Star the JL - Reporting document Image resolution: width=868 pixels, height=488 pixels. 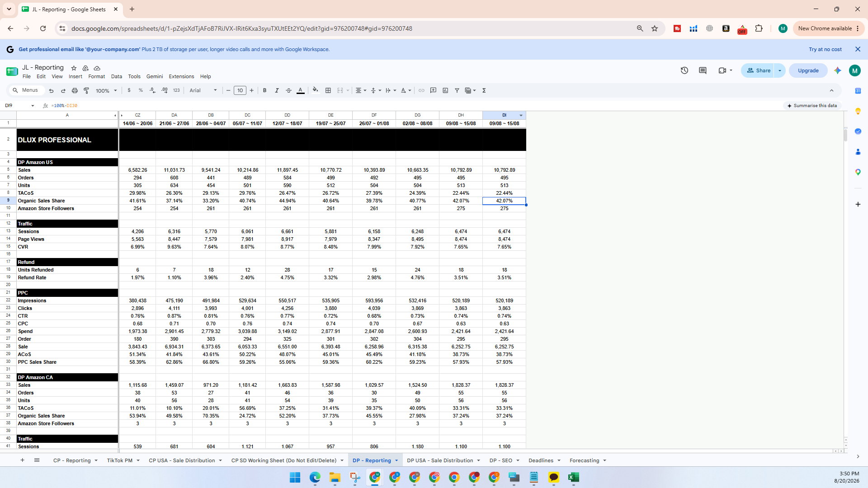[x=74, y=68]
